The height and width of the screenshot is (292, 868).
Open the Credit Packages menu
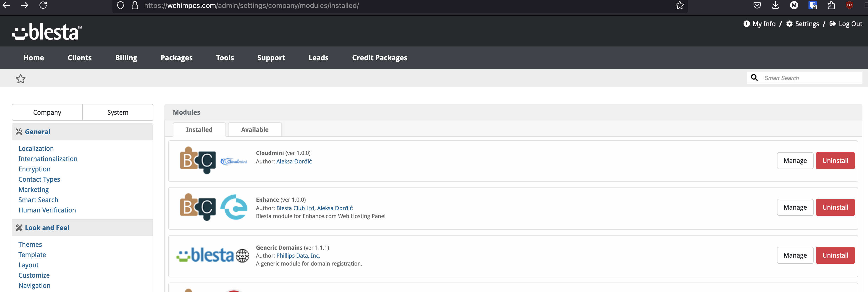pos(379,58)
